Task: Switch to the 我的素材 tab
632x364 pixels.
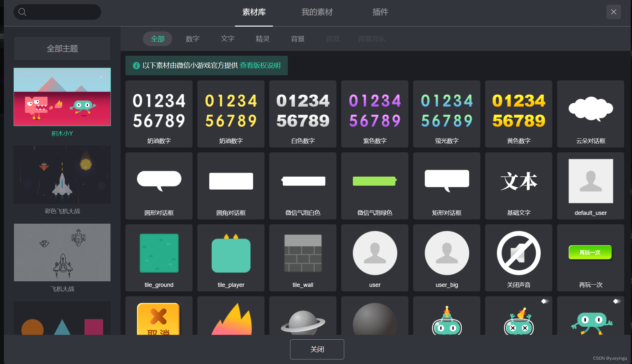Action: click(x=317, y=12)
